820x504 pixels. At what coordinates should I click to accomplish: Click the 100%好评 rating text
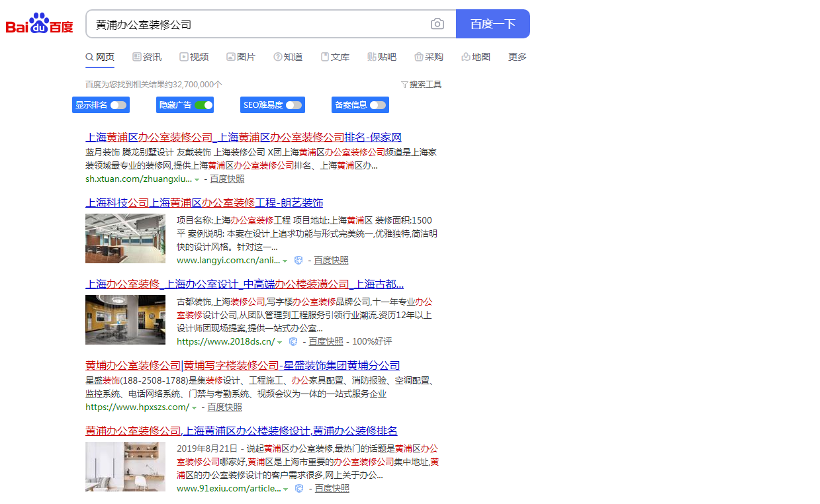coord(372,342)
